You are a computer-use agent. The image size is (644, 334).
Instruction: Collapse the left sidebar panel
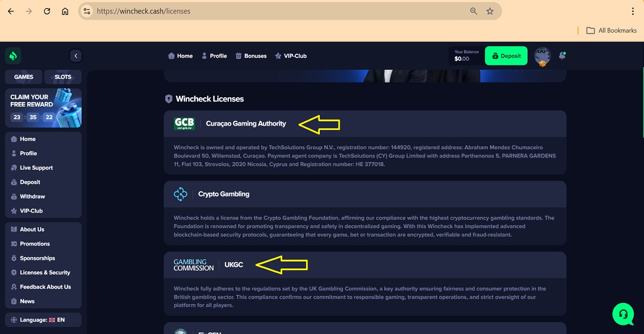76,56
